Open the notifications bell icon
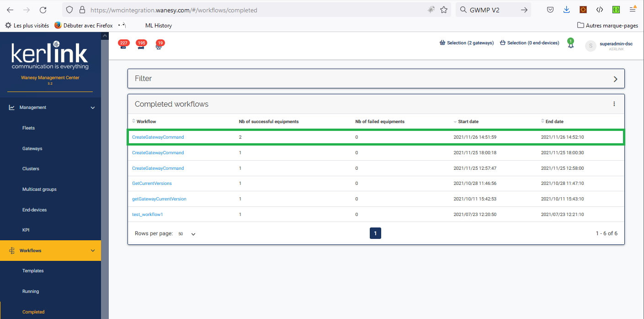 click(x=570, y=44)
